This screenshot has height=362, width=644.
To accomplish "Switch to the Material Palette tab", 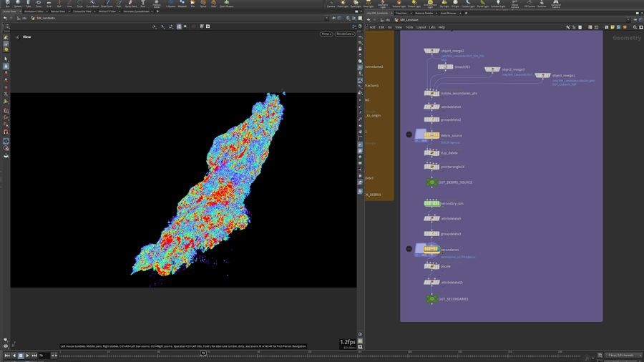I will (424, 13).
